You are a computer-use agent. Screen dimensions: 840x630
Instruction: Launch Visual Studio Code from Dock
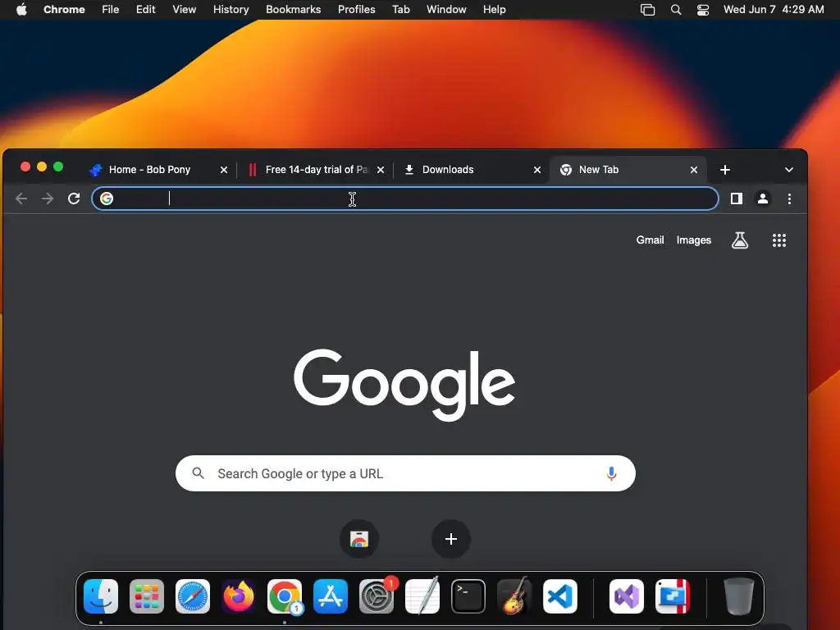point(560,596)
